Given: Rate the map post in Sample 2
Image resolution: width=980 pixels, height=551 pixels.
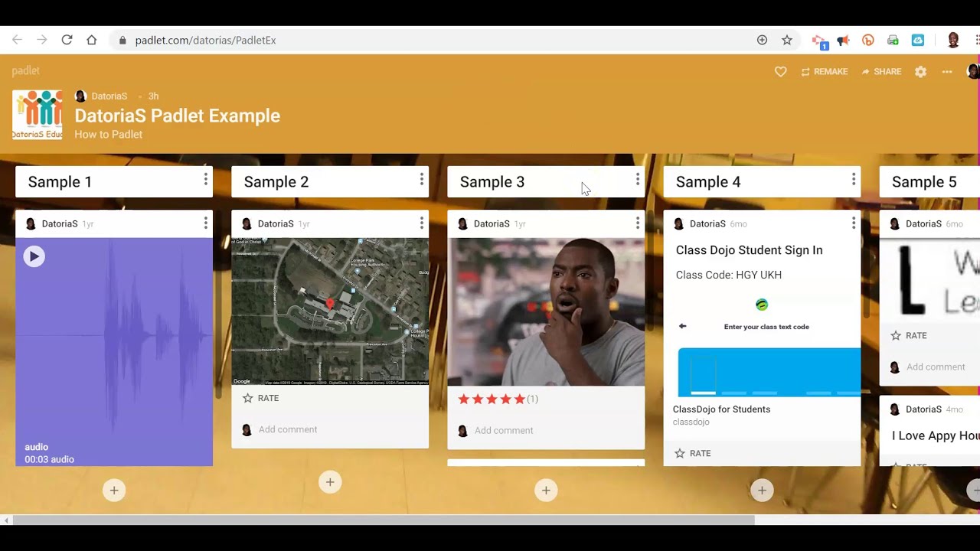Looking at the screenshot, I should point(260,398).
